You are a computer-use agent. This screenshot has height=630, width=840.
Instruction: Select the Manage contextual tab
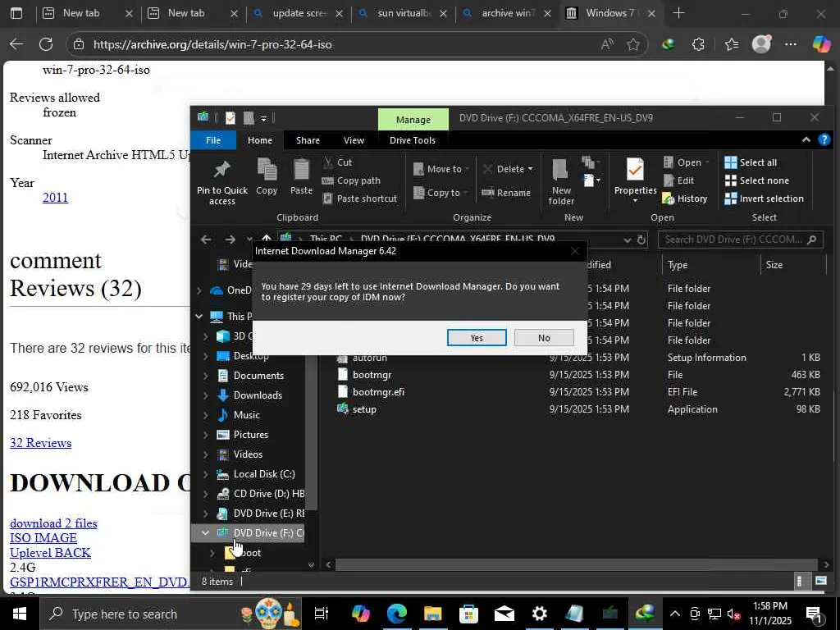point(413,120)
